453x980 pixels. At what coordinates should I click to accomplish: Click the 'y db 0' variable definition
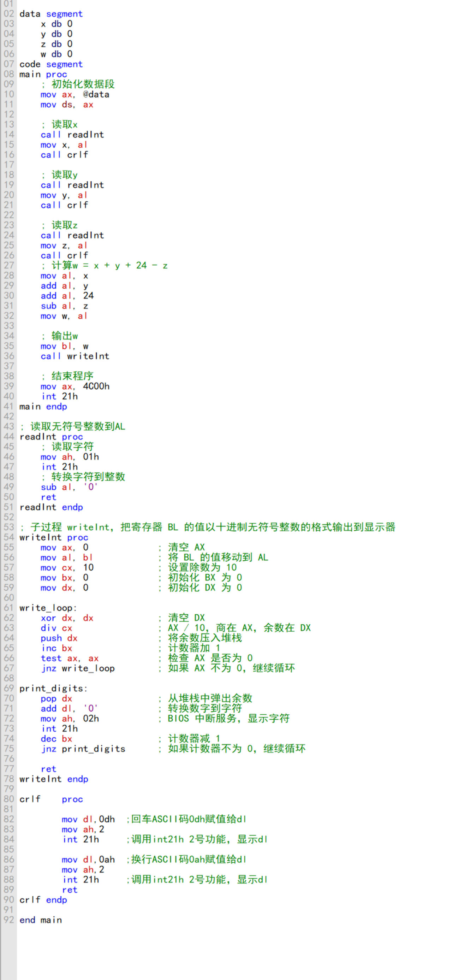57,34
